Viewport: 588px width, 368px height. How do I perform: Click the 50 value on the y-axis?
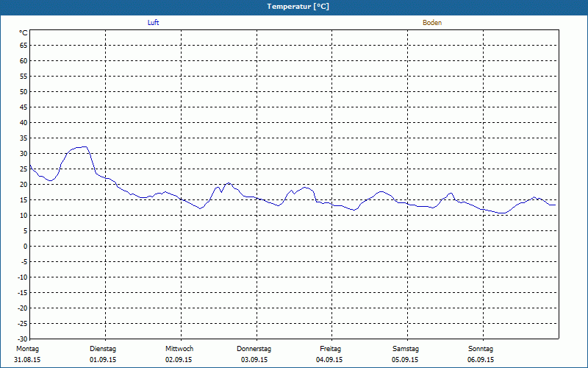coord(24,91)
